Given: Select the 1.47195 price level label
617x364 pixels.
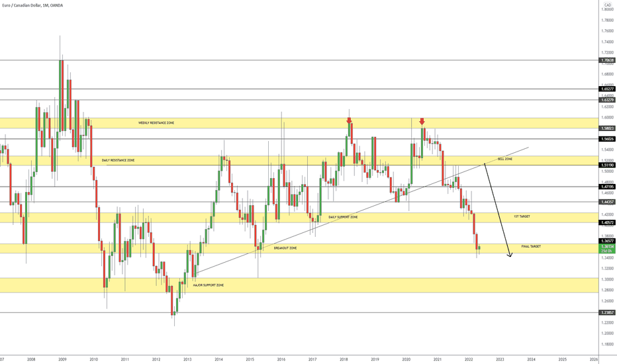Looking at the screenshot, I should coord(607,187).
